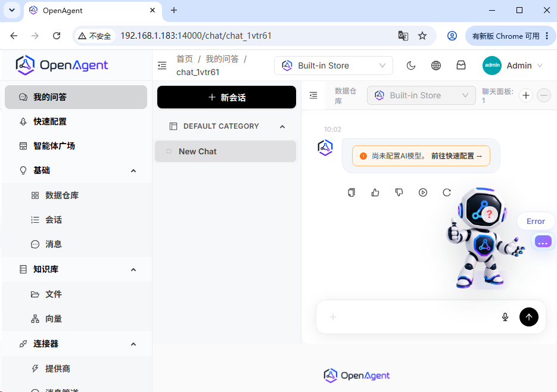Click the browser address bar URL
The width and height of the screenshot is (557, 392).
196,36
